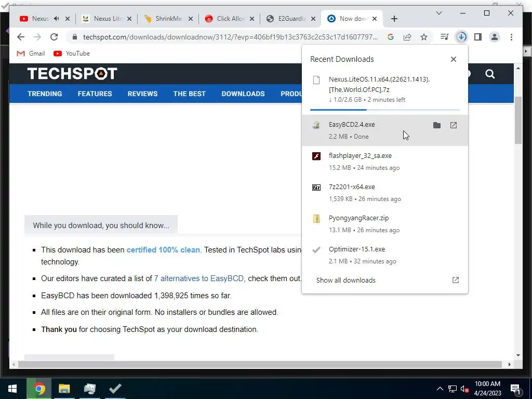Mute the YouTube Nexus tab audio icon
Screen dimensions: 532x399
(56, 19)
